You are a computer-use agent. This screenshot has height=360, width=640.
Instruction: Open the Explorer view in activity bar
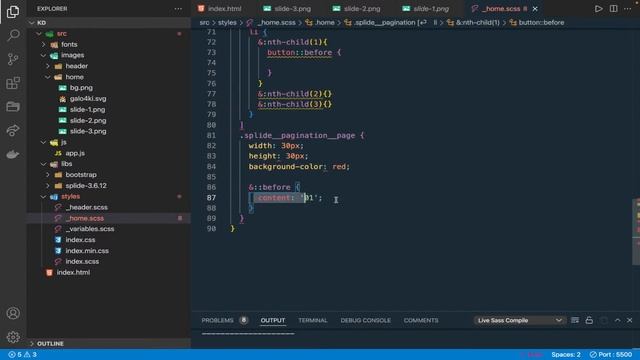[13, 11]
